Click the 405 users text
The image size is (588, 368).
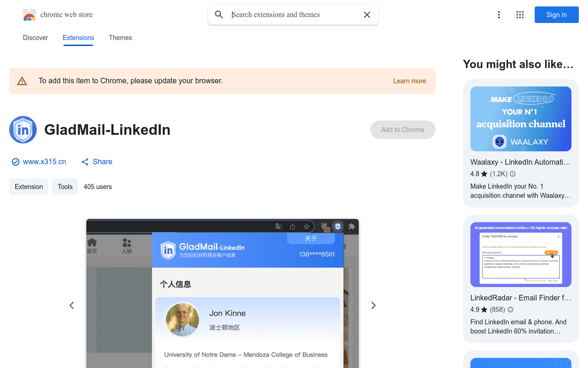point(98,187)
